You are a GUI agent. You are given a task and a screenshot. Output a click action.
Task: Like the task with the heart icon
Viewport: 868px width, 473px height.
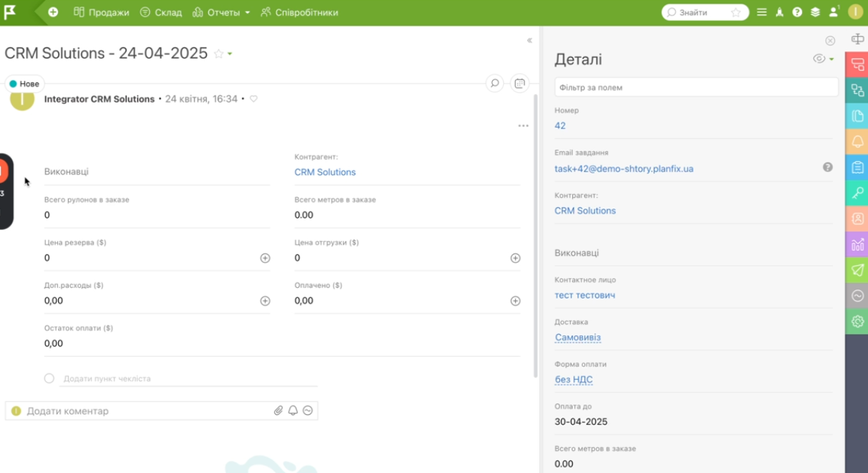click(x=254, y=99)
